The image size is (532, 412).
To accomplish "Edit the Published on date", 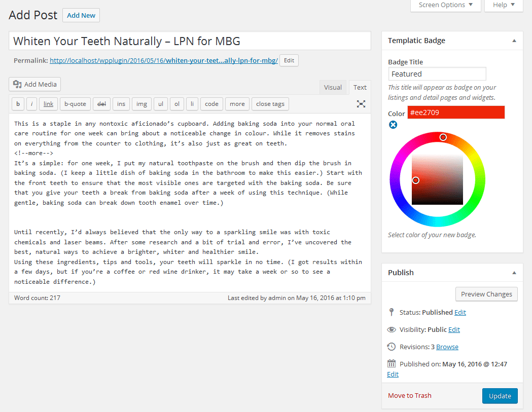I will [393, 374].
